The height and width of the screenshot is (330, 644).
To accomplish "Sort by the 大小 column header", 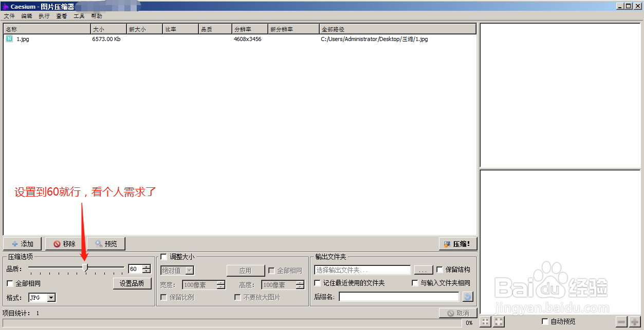I will (109, 29).
